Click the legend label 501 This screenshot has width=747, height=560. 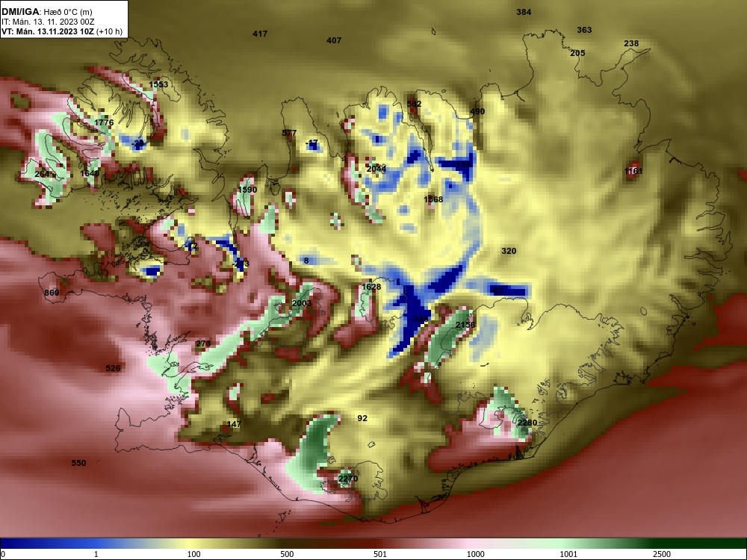pos(380,554)
